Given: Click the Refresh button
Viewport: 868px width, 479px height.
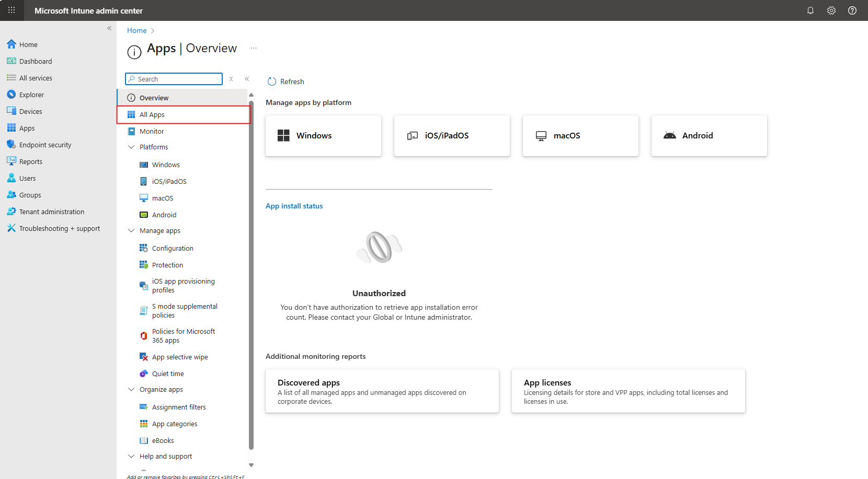Looking at the screenshot, I should [285, 81].
